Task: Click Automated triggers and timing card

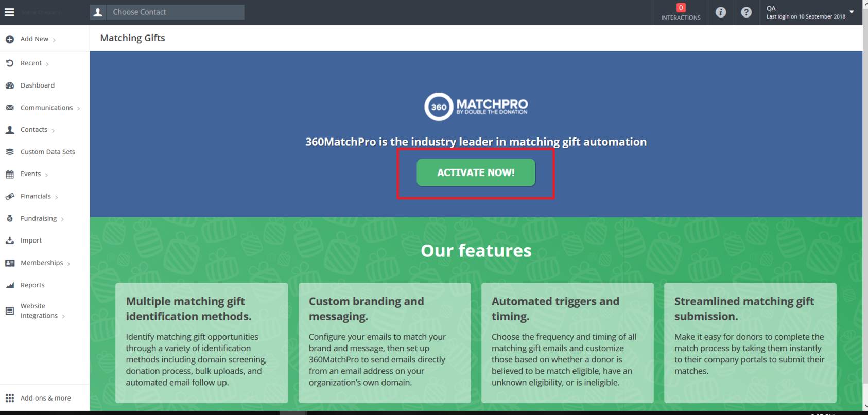Action: coord(567,342)
